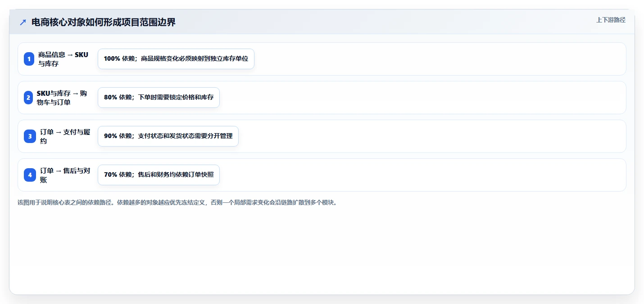Select the 订单 → 售后与对账 label
Viewport: 644px width, 304px height.
[x=65, y=175]
